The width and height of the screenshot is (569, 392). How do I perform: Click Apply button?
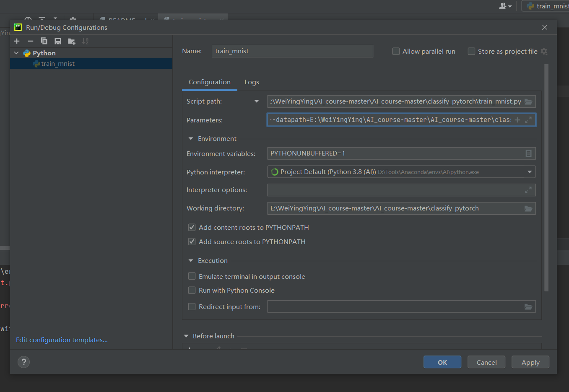[x=530, y=362]
